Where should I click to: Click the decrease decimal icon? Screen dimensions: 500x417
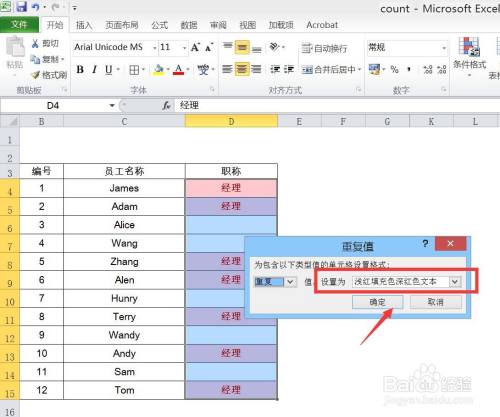pyautogui.click(x=442, y=69)
